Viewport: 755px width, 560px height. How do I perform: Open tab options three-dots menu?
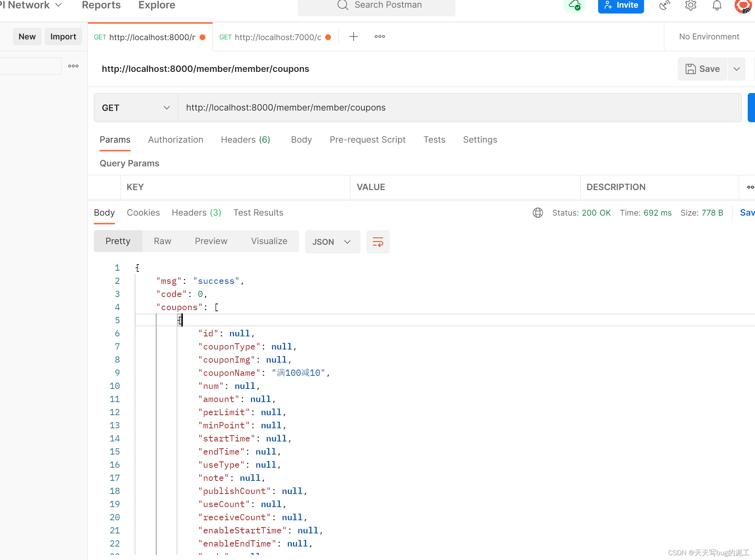tap(380, 36)
